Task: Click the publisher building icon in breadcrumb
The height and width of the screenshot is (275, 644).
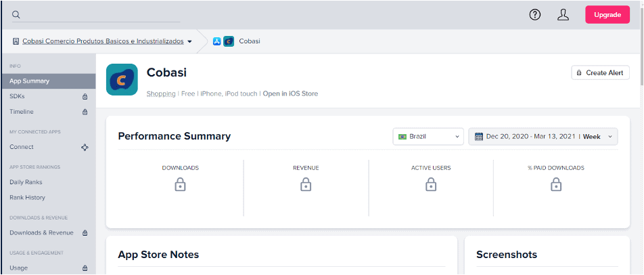Action: point(16,41)
